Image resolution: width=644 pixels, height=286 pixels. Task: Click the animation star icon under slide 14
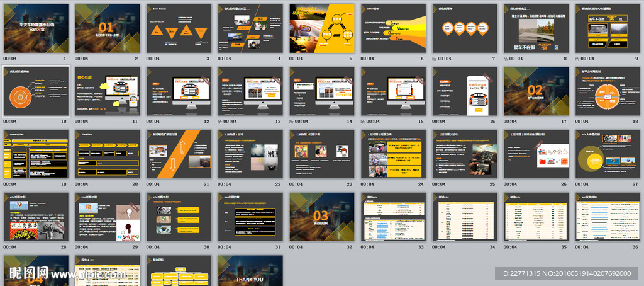click(292, 122)
